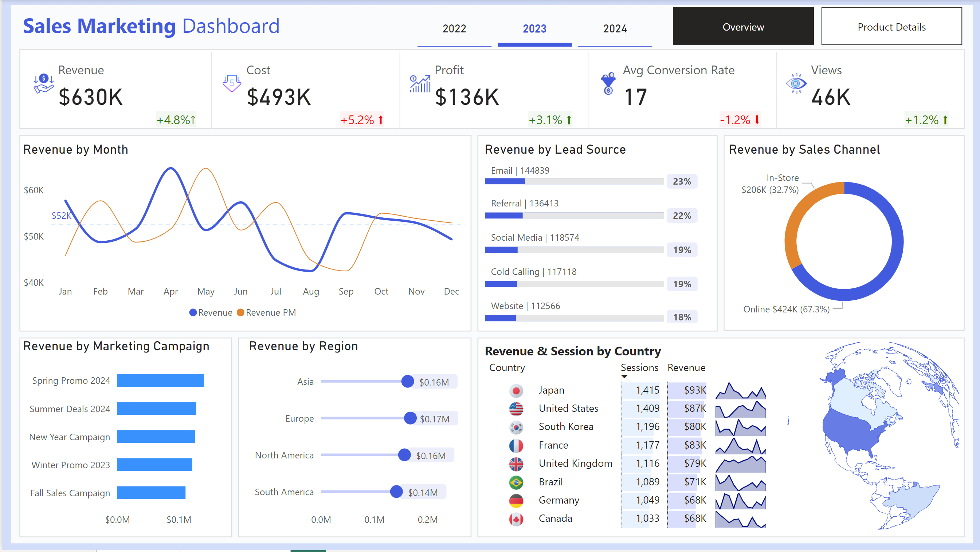980x552 pixels.
Task: Toggle the Revenue legend item
Action: (211, 312)
